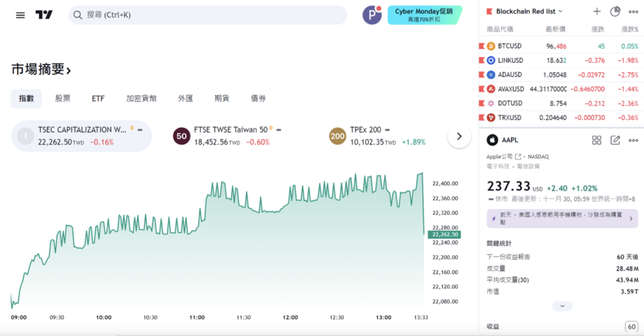Open the user profile avatar

pos(372,15)
